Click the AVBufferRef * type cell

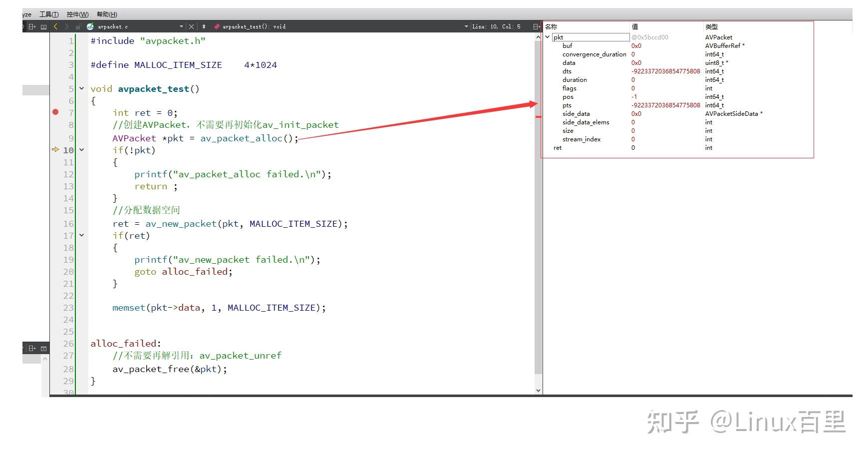pyautogui.click(x=725, y=45)
